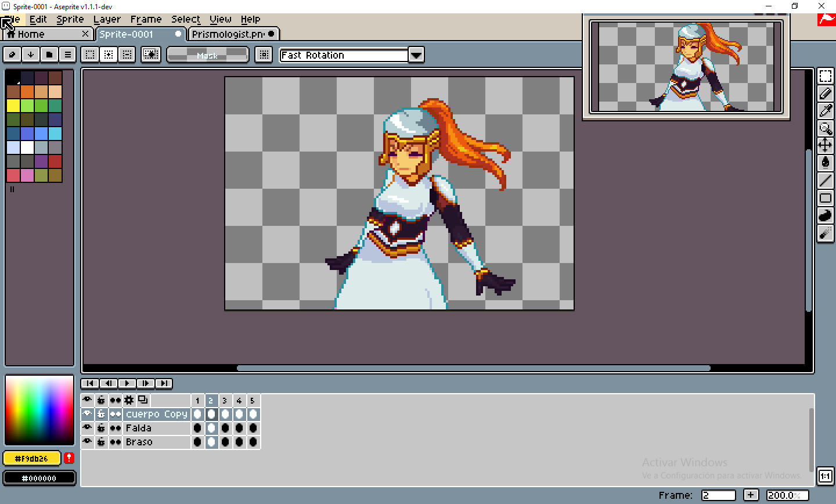Viewport: 836px width, 504px height.
Task: Select the Rectangular Marquee tool
Action: click(825, 76)
